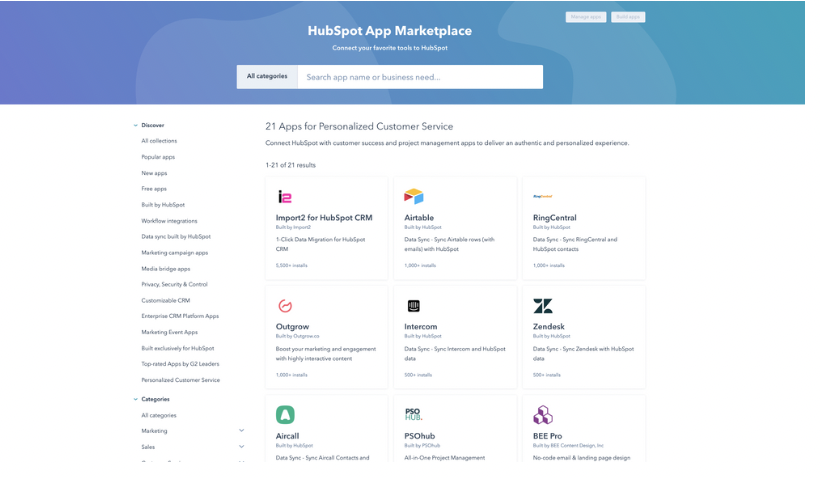The width and height of the screenshot is (820, 478).
Task: Expand the Marketing category chevron
Action: tap(242, 431)
